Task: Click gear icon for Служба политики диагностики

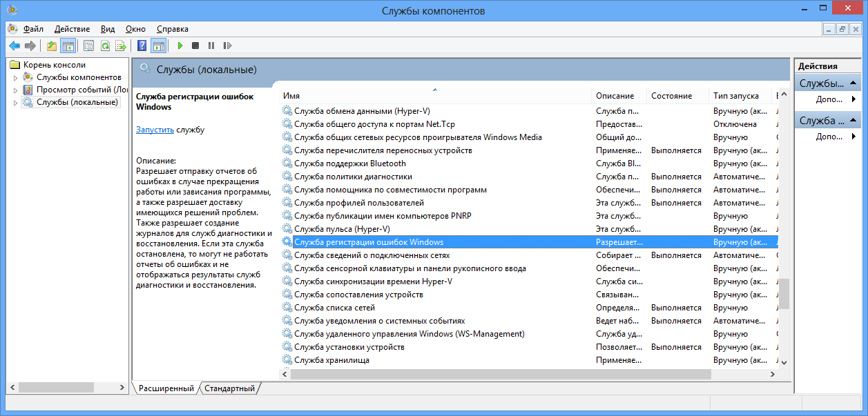Action: point(287,177)
